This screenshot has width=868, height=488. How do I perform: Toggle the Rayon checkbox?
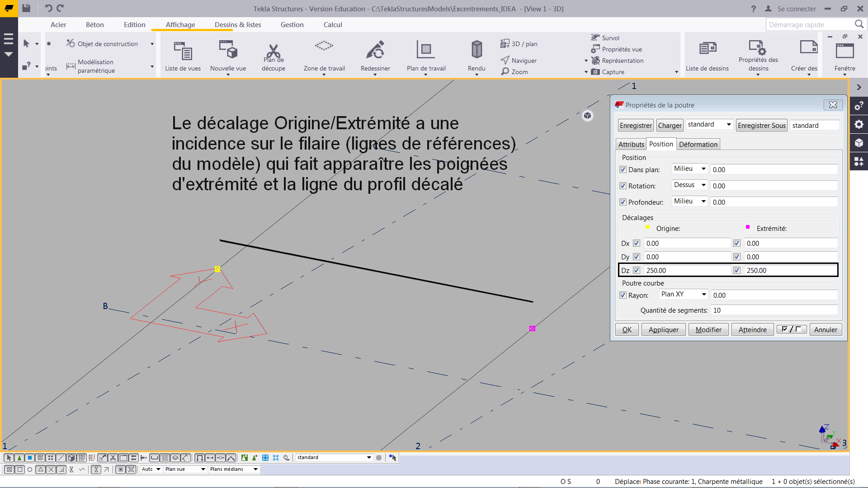623,296
